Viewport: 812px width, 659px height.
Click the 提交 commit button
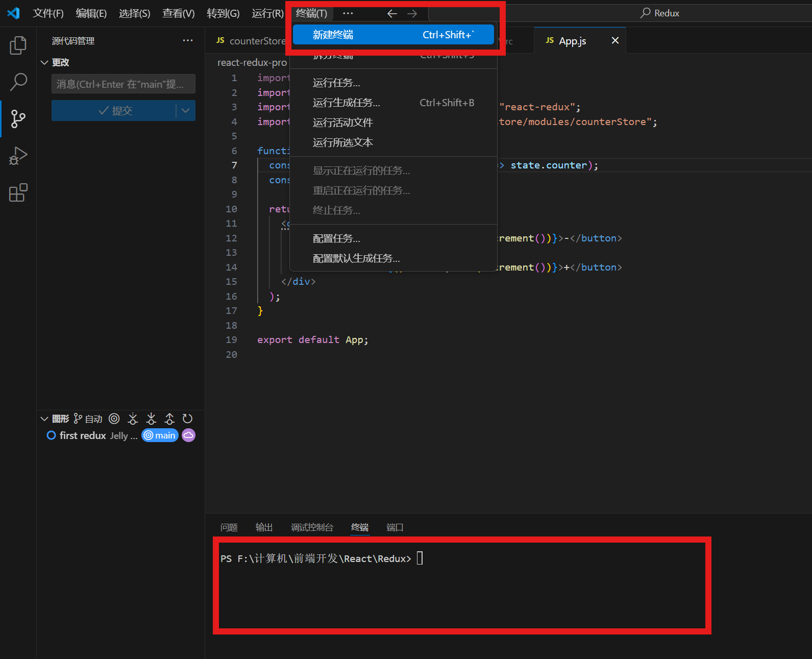[114, 111]
